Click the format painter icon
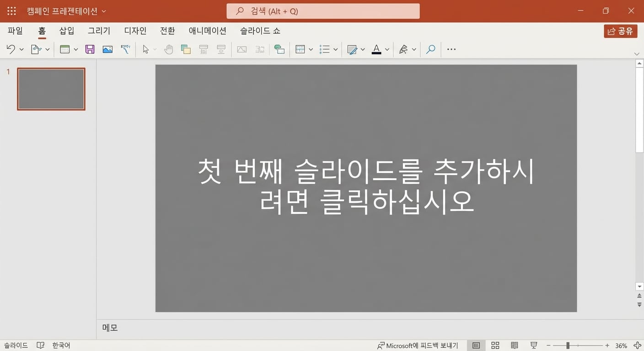The width and height of the screenshot is (644, 351). tap(125, 49)
